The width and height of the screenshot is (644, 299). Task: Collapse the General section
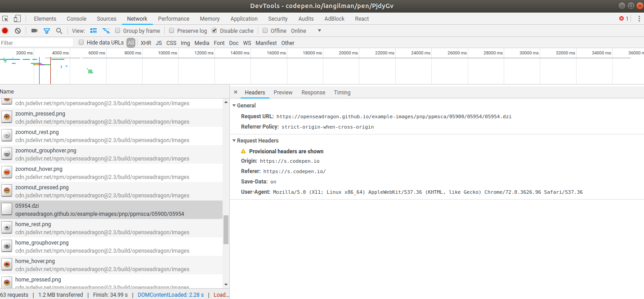234,105
